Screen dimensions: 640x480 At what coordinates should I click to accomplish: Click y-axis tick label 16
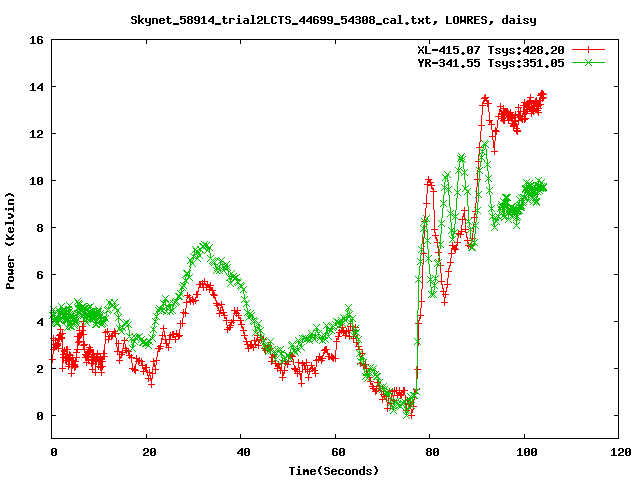coord(36,40)
